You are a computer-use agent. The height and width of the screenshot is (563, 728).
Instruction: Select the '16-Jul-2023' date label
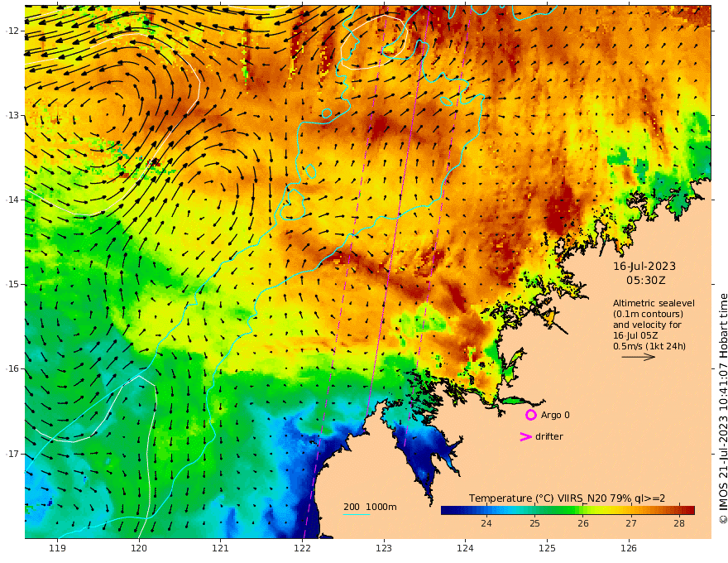(x=644, y=266)
